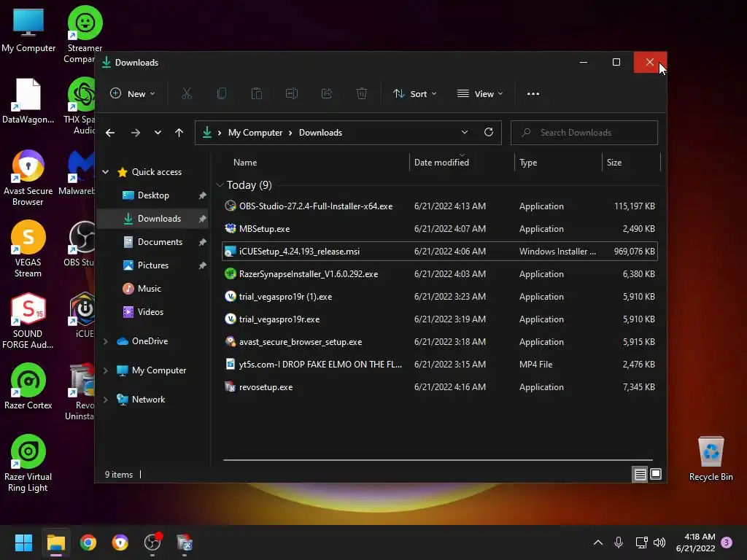747x560 pixels.
Task: Click the Cut scissors icon in toolbar
Action: click(x=186, y=94)
